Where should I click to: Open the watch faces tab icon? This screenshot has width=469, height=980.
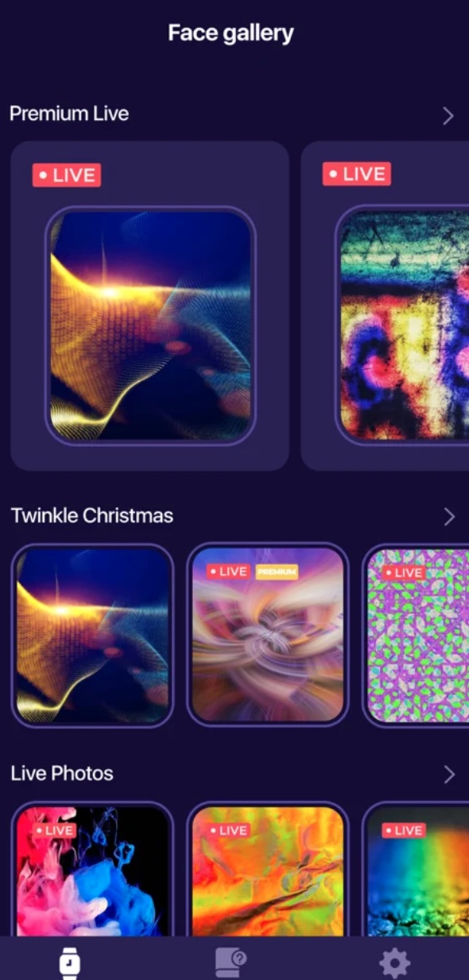[70, 963]
